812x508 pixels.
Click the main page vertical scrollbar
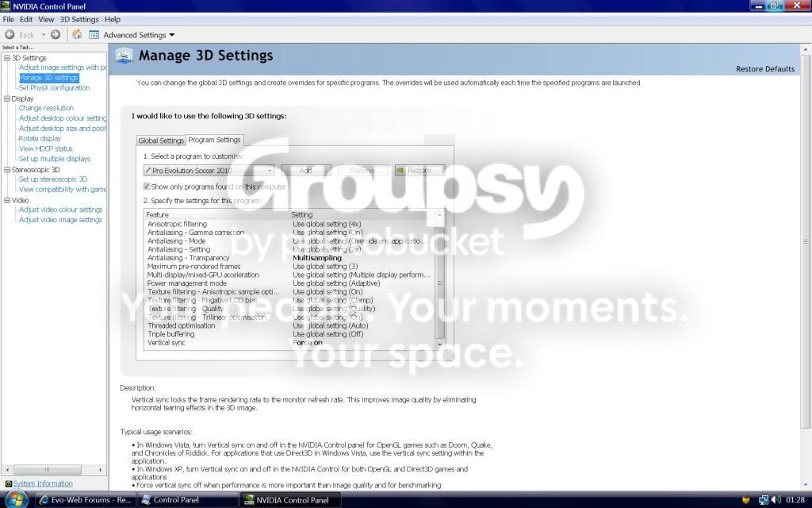pyautogui.click(x=806, y=241)
